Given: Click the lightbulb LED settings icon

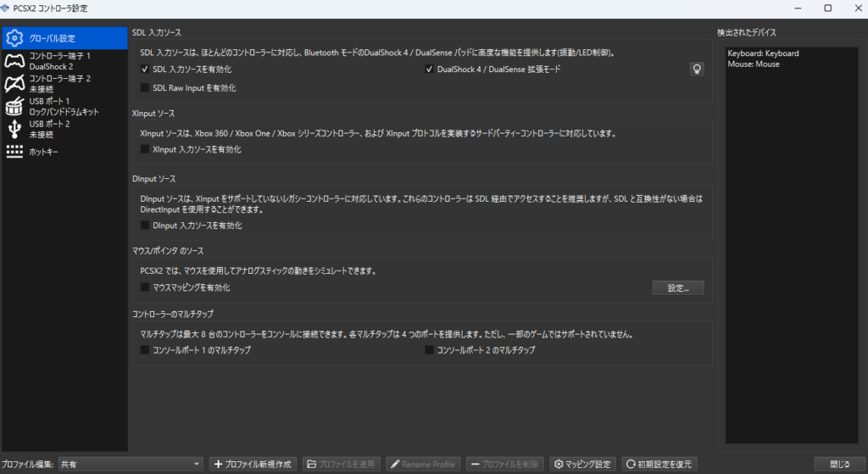Looking at the screenshot, I should click(x=697, y=70).
